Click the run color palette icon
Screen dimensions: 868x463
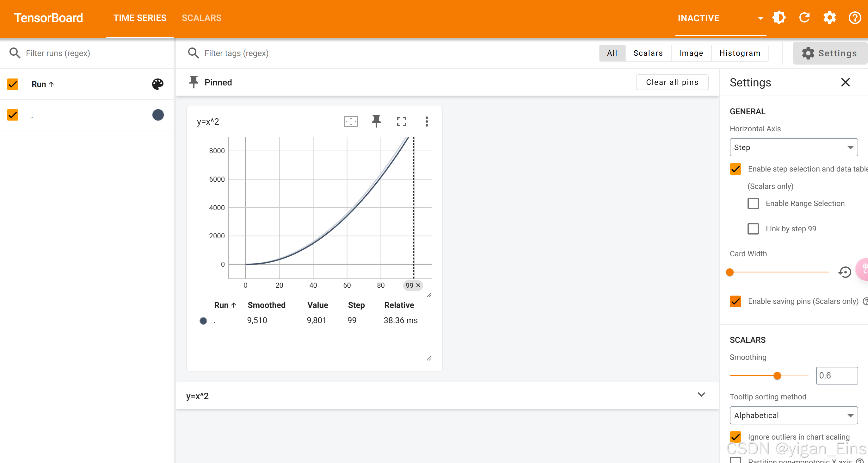pos(157,84)
